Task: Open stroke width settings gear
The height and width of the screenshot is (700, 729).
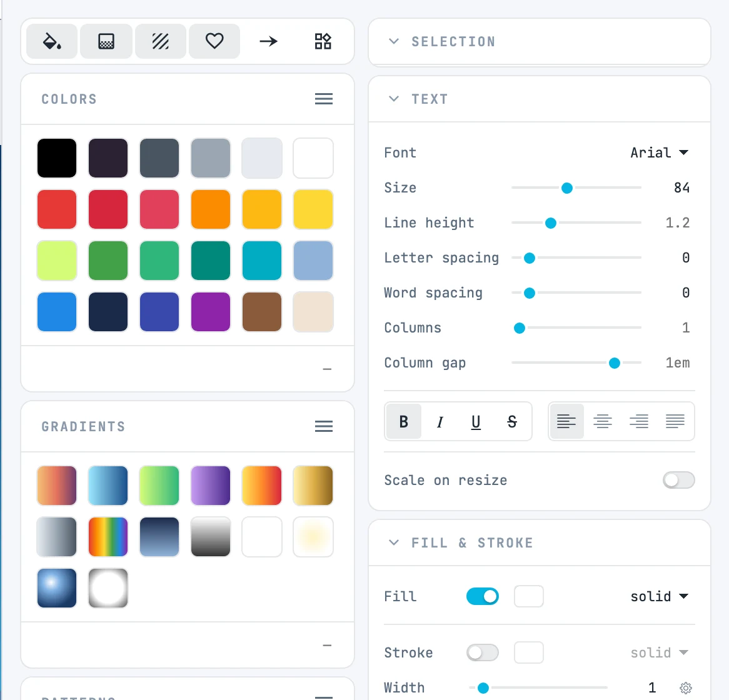Action: [686, 687]
